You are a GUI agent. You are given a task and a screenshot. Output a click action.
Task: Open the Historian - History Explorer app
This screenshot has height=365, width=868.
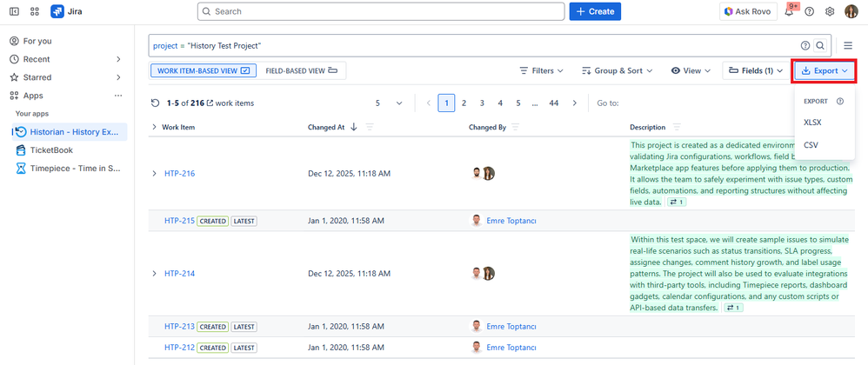click(x=70, y=131)
